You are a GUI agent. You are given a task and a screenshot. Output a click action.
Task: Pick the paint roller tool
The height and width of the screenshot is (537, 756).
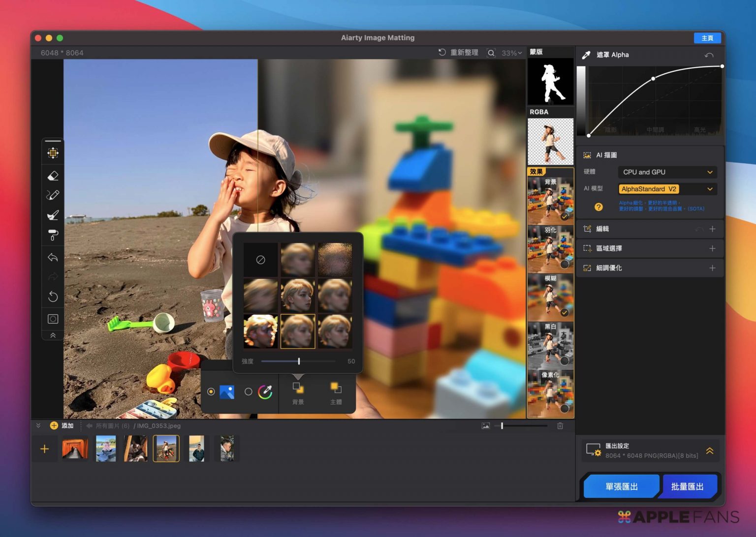click(x=53, y=235)
